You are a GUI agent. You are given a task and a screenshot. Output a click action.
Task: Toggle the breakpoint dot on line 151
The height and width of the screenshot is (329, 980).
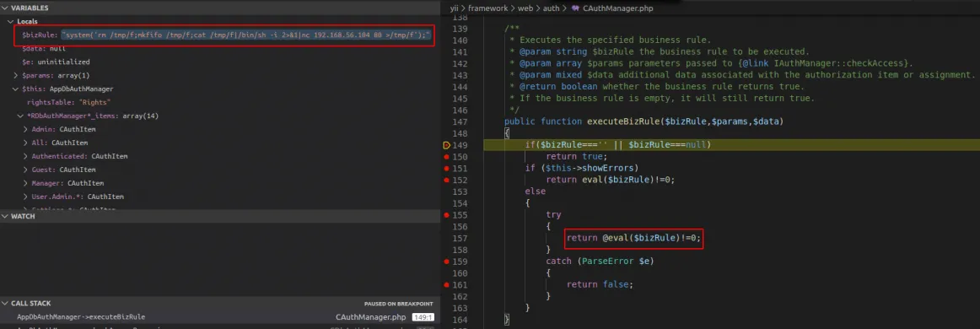click(446, 168)
